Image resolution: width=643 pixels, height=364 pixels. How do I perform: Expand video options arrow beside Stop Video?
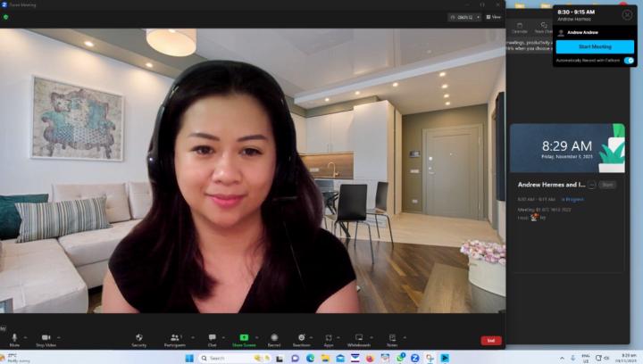59,337
